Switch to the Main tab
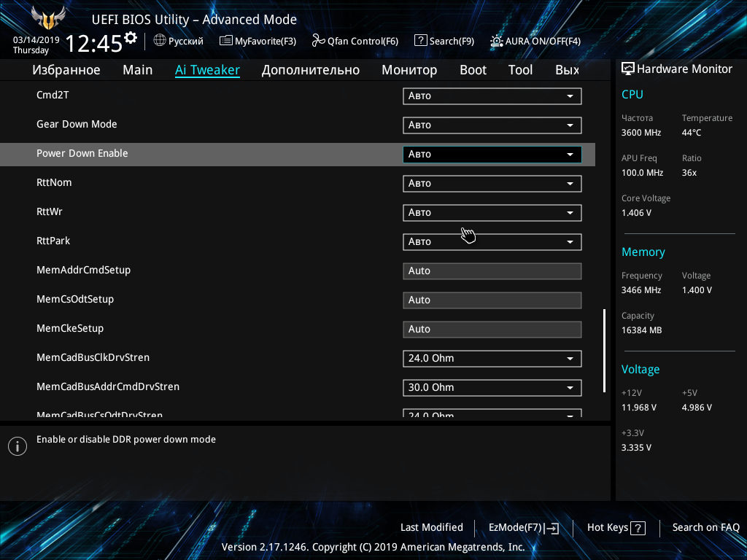This screenshot has height=560, width=747. click(x=138, y=70)
